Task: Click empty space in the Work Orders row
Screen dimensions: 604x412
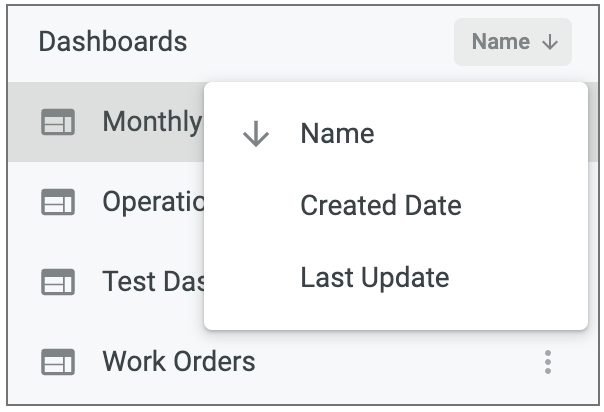Action: tap(397, 362)
